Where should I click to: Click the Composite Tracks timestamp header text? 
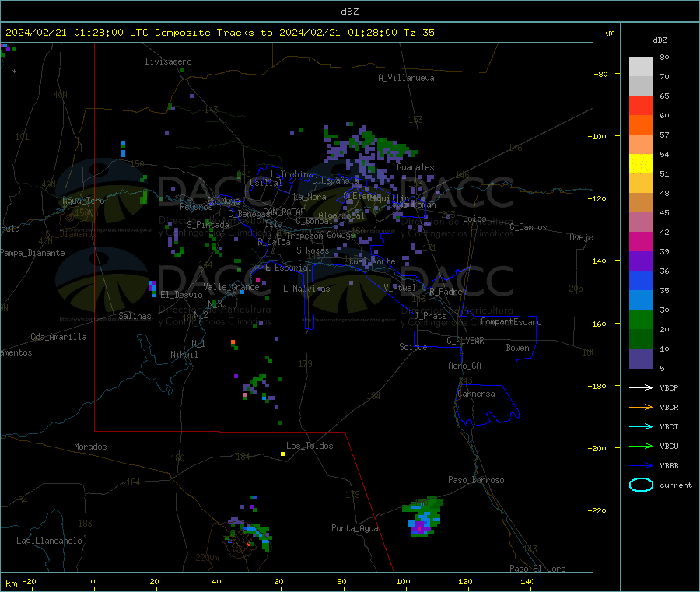coord(219,33)
